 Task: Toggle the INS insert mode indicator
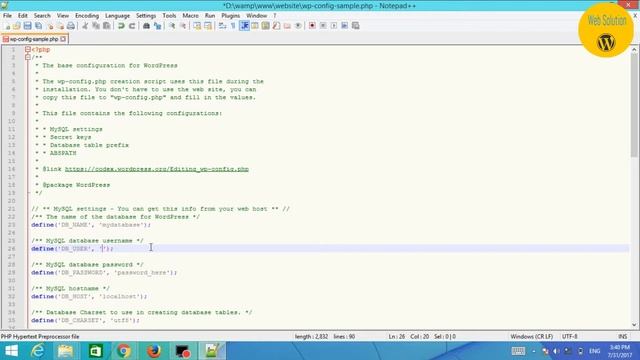coord(622,337)
